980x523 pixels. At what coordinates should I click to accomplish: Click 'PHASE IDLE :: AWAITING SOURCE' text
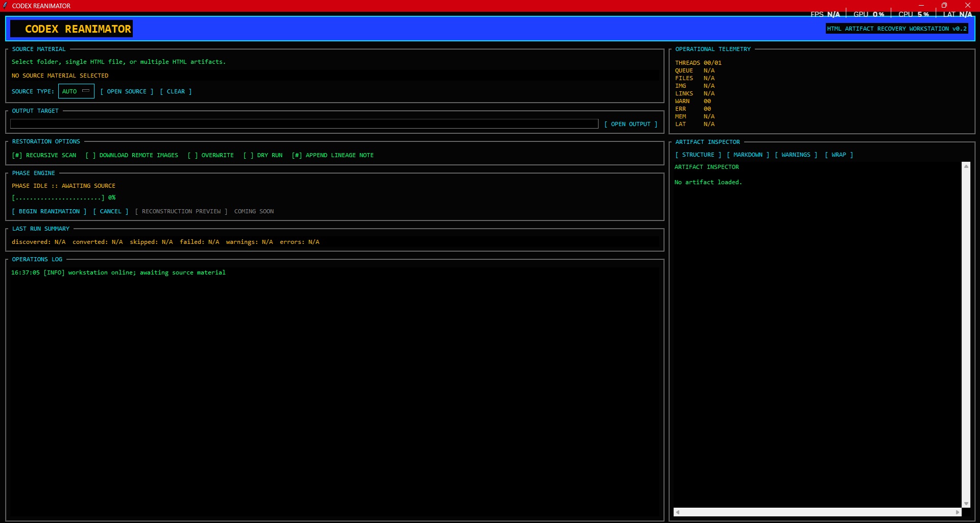63,186
